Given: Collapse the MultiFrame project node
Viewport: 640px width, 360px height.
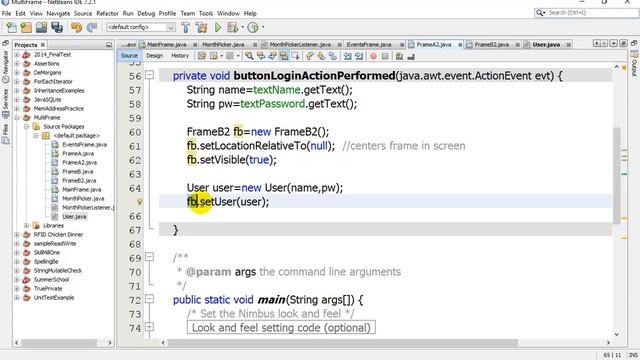Looking at the screenshot, I should click(17, 118).
